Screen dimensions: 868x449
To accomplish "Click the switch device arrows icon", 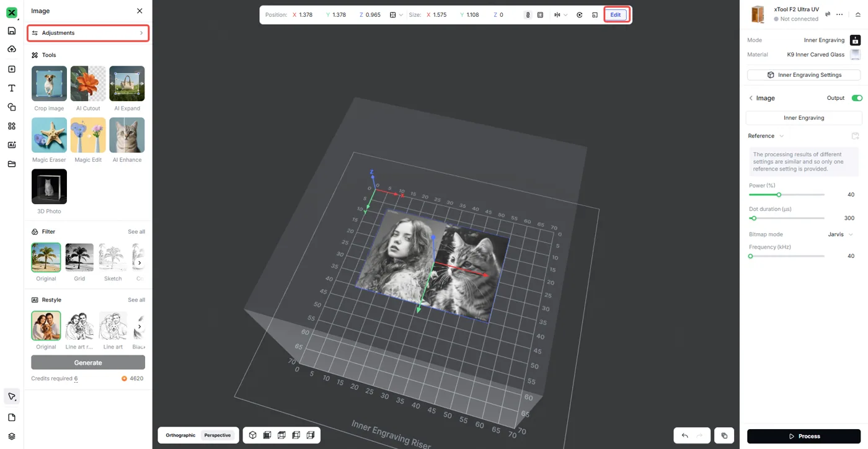I will 828,14.
